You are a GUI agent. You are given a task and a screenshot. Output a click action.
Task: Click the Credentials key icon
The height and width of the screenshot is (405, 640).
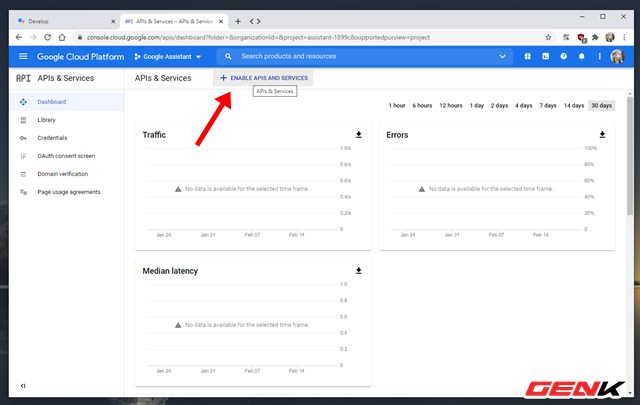[23, 138]
